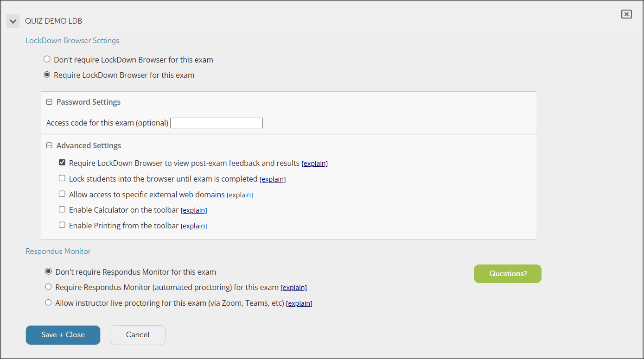The height and width of the screenshot is (359, 644).
Task: Check Allow access to specific external domains
Action: click(x=62, y=194)
